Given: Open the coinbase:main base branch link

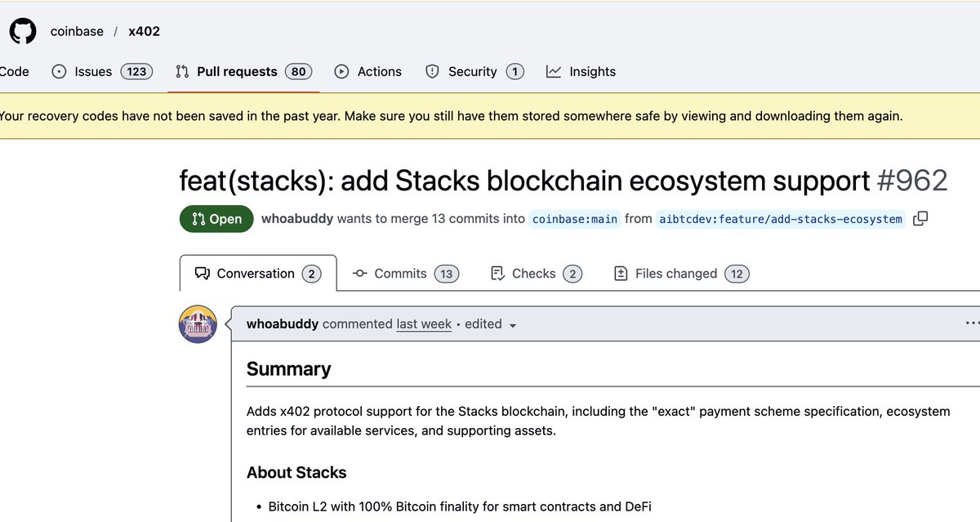Looking at the screenshot, I should pyautogui.click(x=575, y=219).
